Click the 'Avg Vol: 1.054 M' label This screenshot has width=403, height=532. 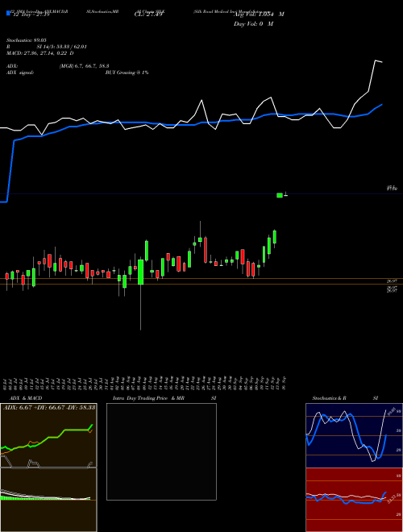[x=259, y=15]
